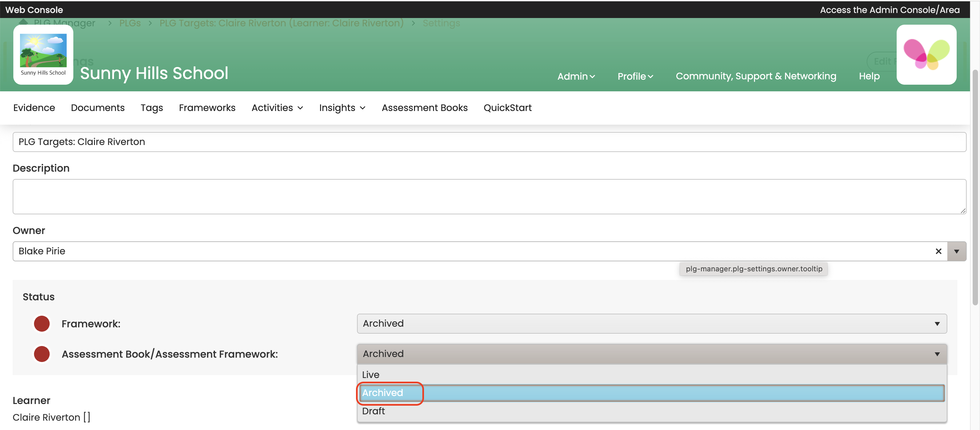
Task: Open the Owner dropdown arrow
Action: pos(956,251)
